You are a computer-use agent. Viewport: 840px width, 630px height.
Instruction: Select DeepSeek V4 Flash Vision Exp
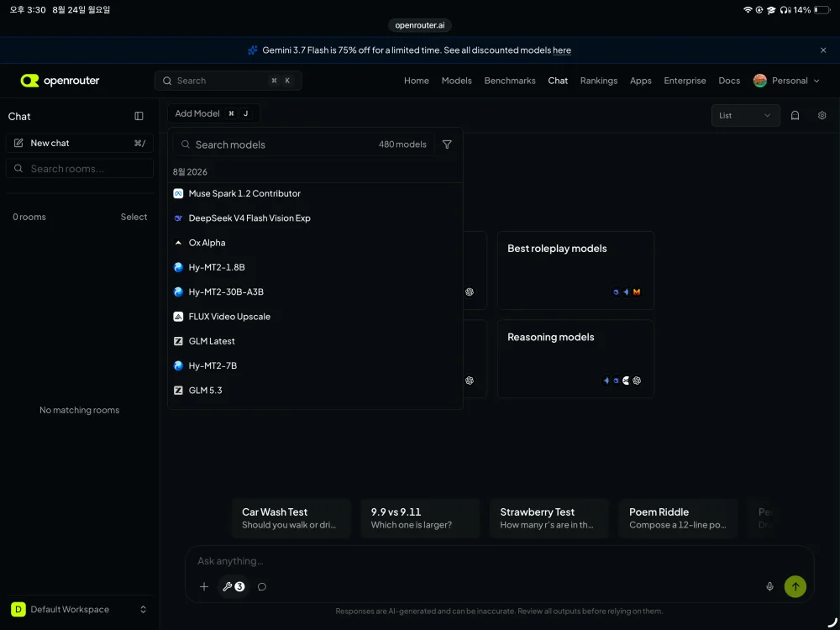[x=315, y=218]
